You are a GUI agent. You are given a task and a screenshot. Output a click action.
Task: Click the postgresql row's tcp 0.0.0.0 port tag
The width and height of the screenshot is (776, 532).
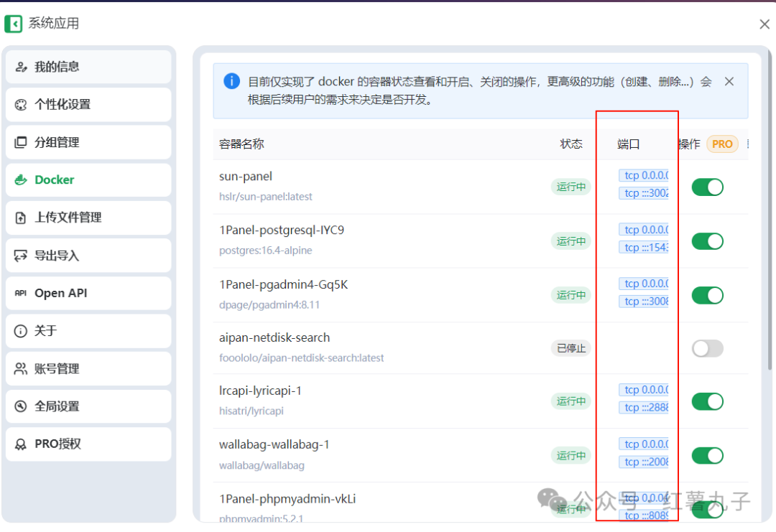[x=643, y=230]
